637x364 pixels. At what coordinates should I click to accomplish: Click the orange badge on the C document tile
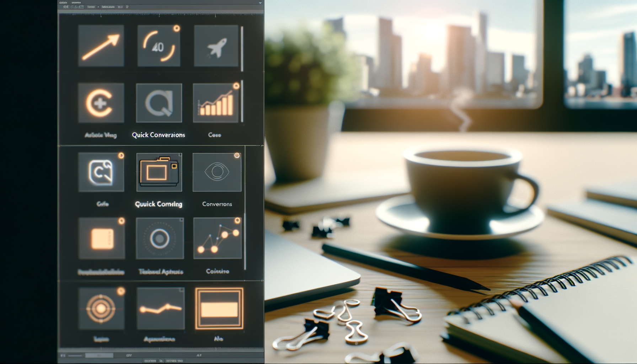pos(121,156)
